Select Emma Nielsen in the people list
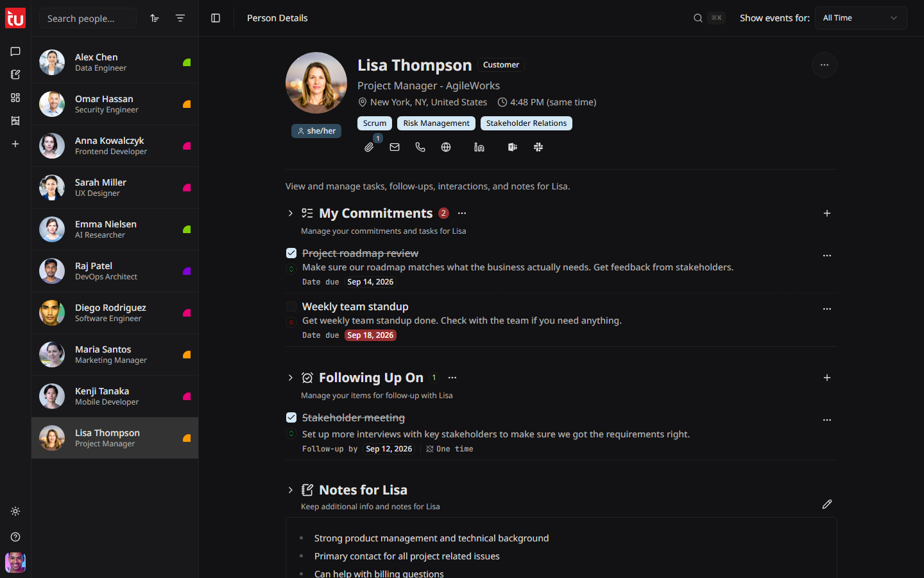 (115, 229)
